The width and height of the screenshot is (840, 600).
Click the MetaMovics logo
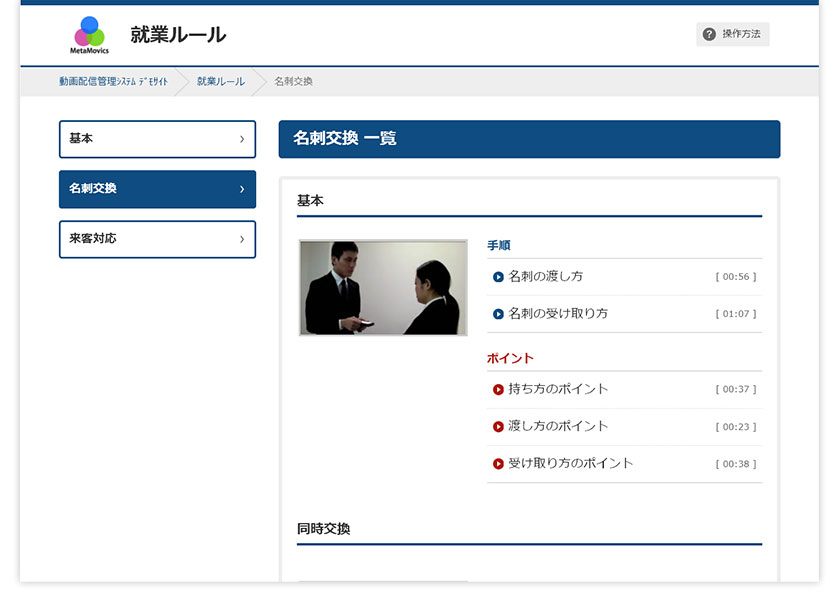point(89,35)
